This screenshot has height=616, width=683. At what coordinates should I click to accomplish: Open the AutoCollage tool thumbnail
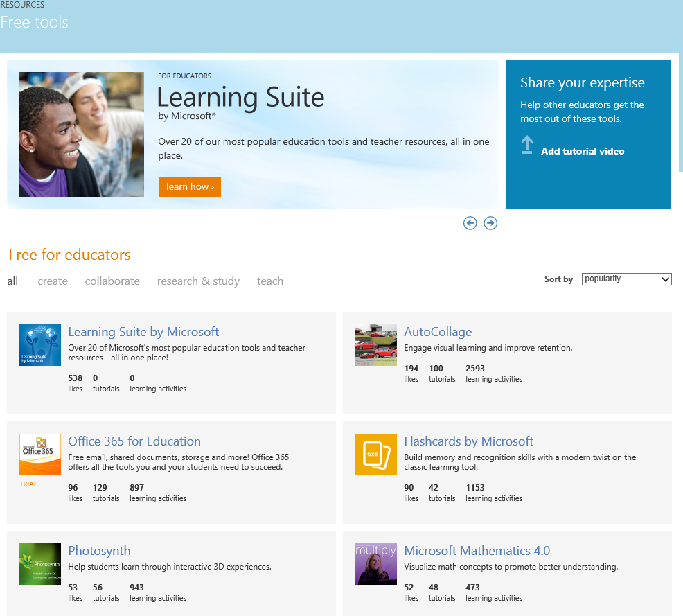(x=376, y=345)
